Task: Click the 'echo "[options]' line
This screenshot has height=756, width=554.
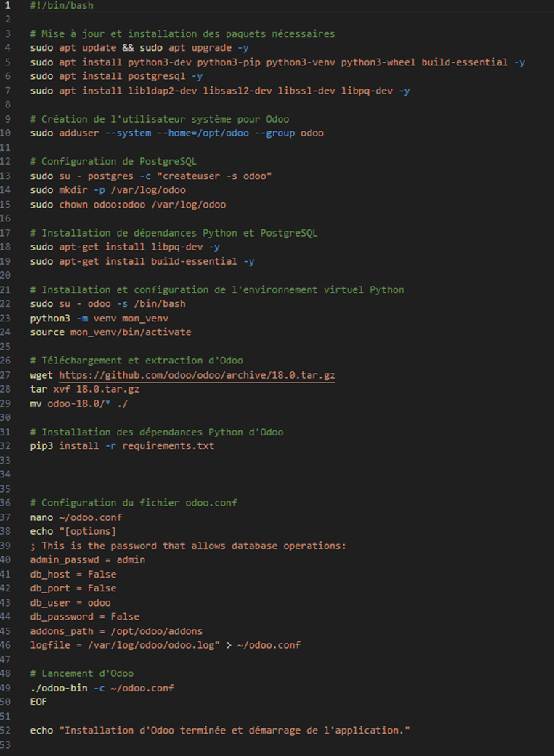Action: 73,531
